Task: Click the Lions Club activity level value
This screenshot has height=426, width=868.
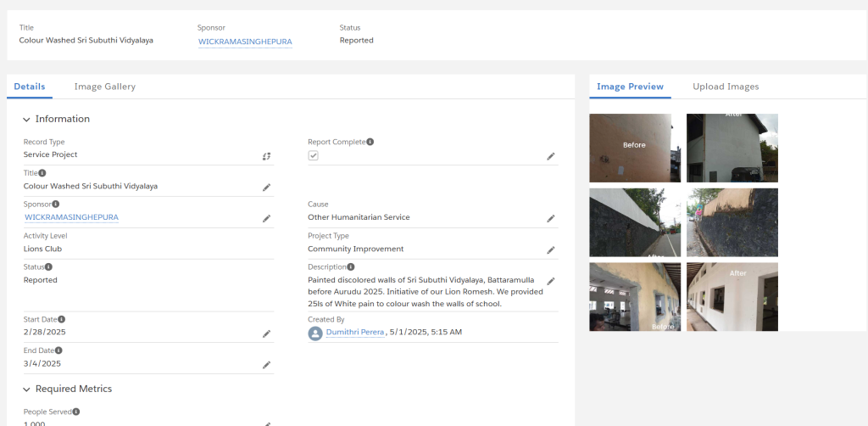Action: pos(42,249)
